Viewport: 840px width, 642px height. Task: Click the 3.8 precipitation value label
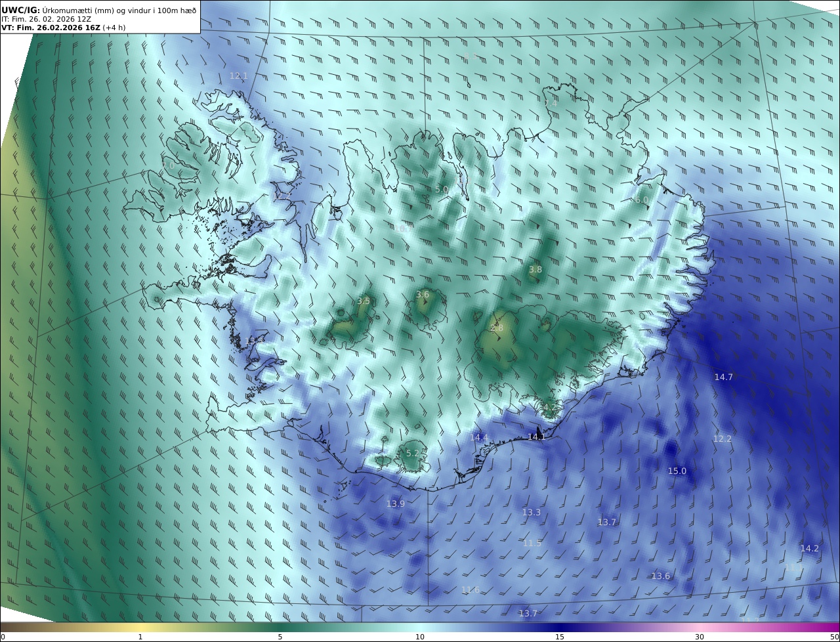(535, 270)
